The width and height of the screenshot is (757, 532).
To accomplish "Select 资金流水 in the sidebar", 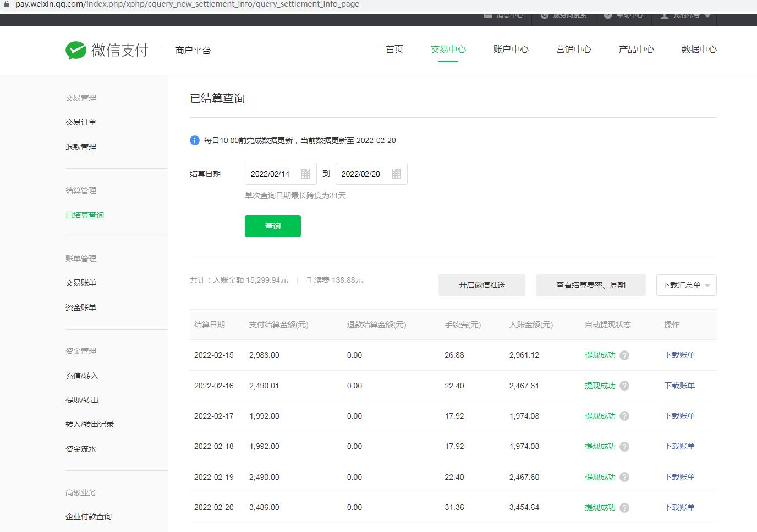I will pyautogui.click(x=81, y=449).
